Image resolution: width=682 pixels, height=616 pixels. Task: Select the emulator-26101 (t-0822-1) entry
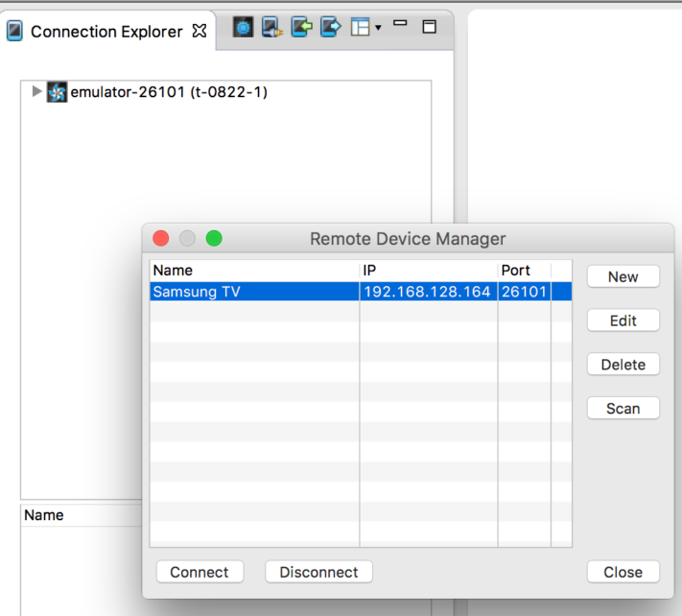(x=169, y=92)
